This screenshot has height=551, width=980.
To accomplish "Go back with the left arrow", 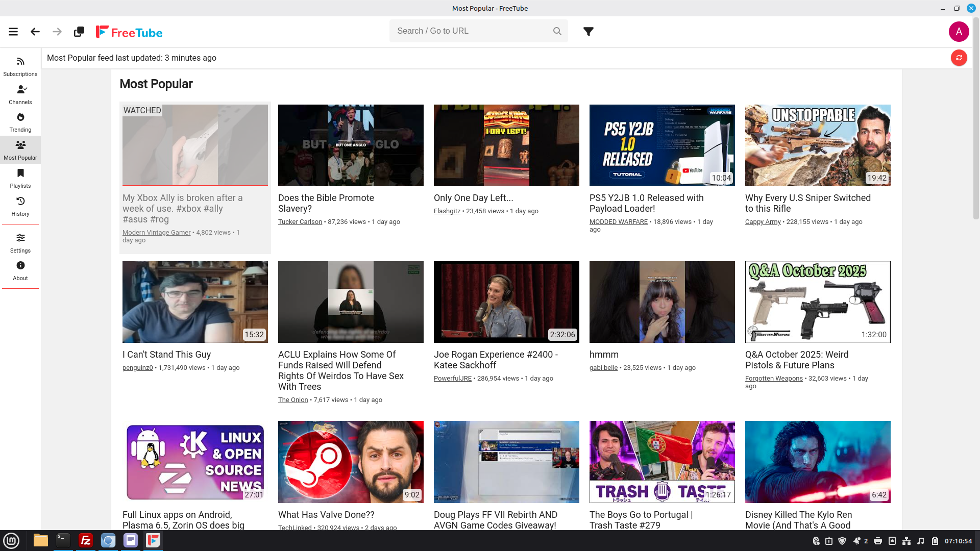I will pos(35,32).
